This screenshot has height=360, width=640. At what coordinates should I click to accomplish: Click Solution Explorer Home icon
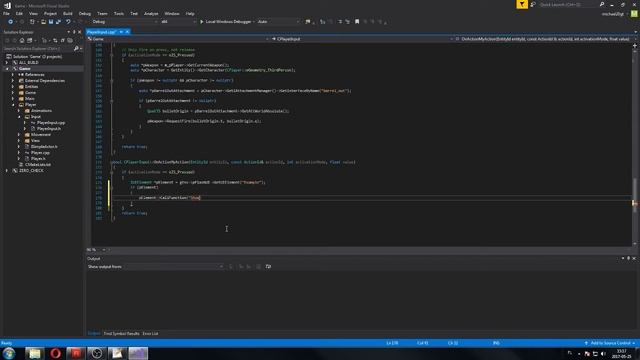[22, 40]
